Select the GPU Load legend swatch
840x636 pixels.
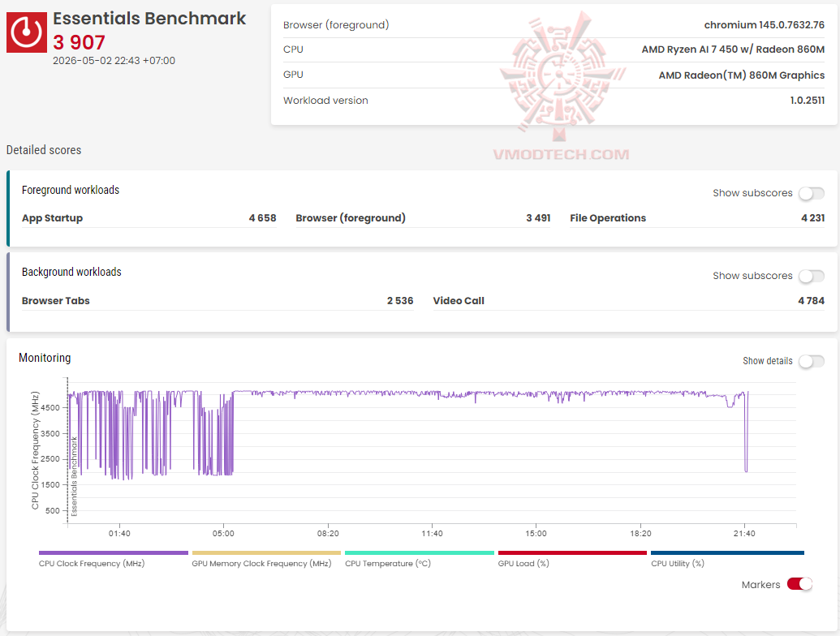point(573,552)
